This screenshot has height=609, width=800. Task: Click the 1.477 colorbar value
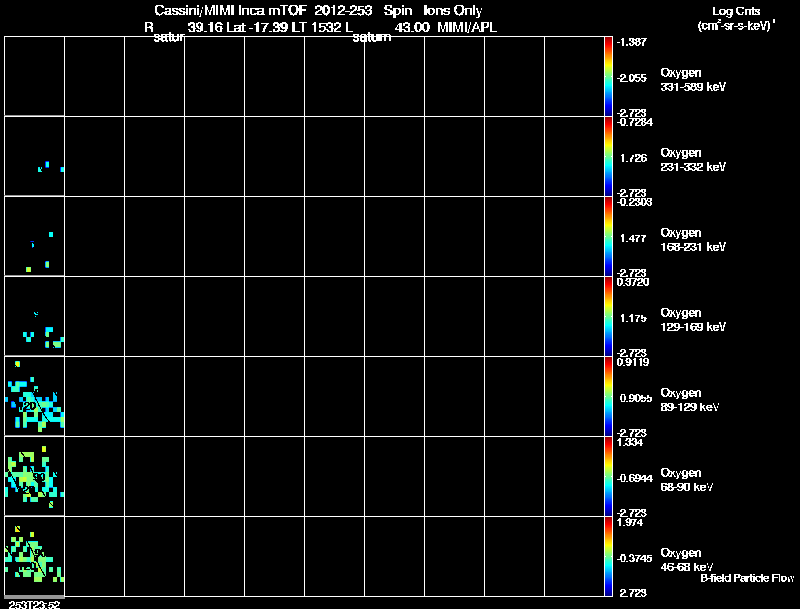(x=634, y=238)
